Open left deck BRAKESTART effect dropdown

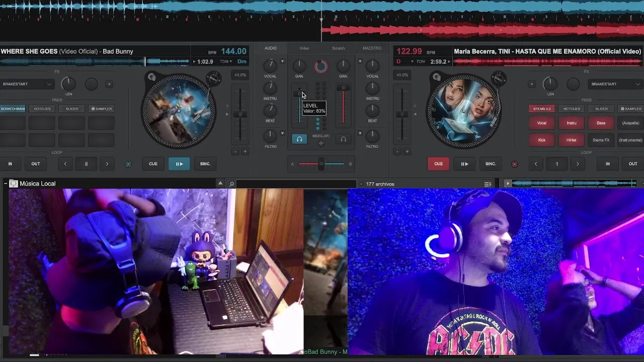[27, 84]
